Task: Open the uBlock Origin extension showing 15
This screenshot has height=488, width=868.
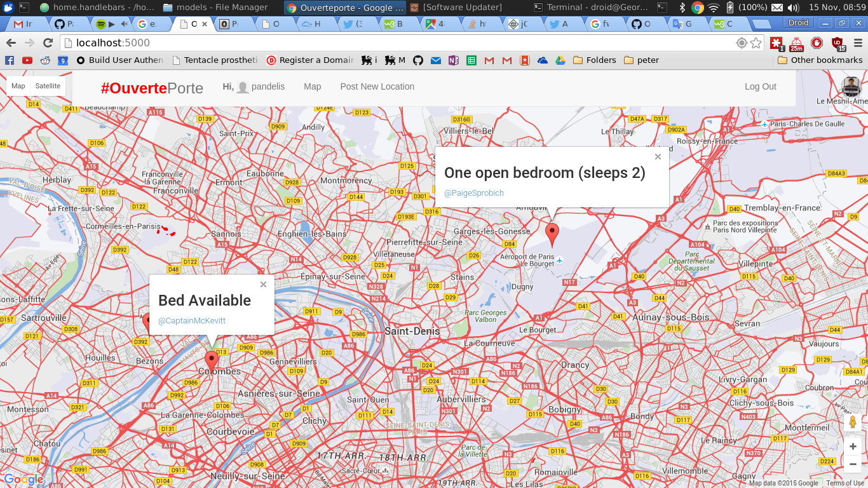Action: [837, 43]
